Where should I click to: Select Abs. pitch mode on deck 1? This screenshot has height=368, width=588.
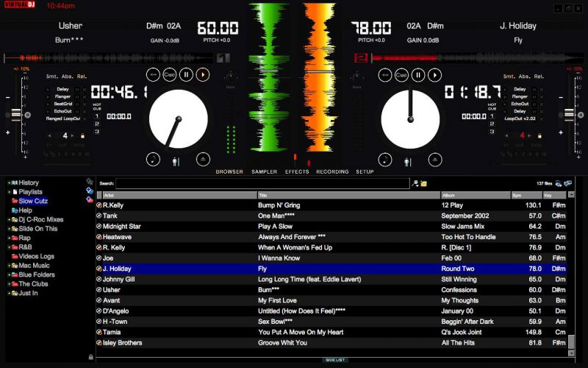67,77
